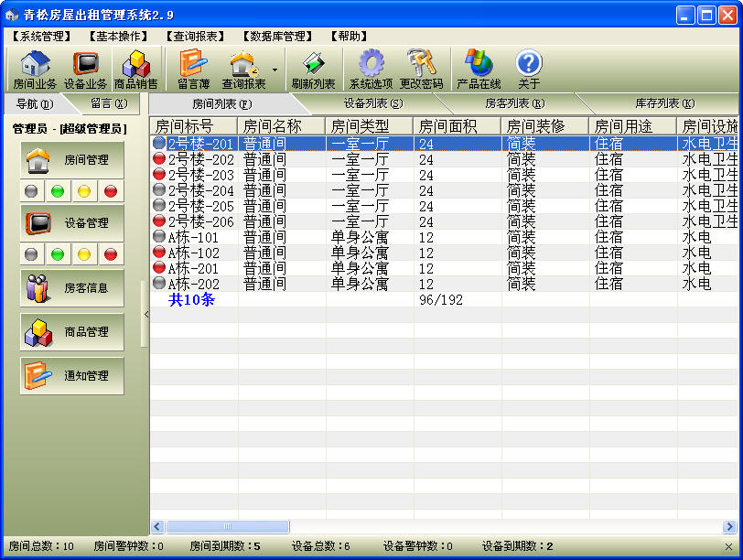743x560 pixels.
Task: Select room row A栋-102
Action: [x=444, y=253]
